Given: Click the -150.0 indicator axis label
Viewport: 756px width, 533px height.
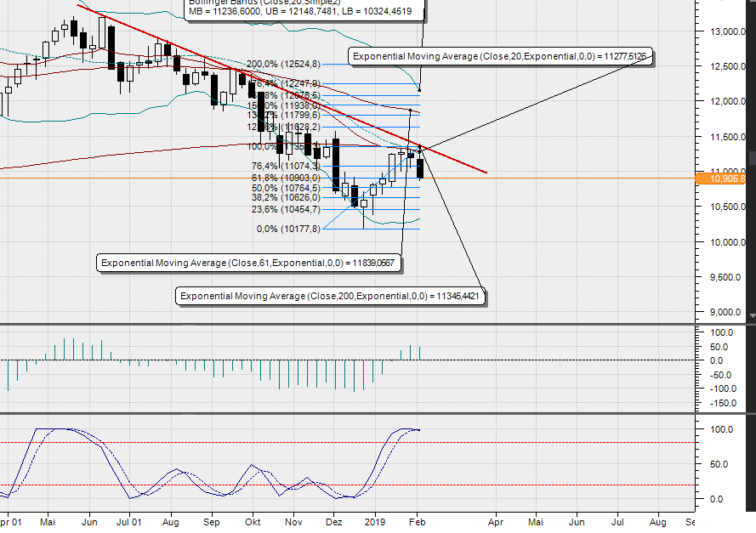Looking at the screenshot, I should pos(723,404).
